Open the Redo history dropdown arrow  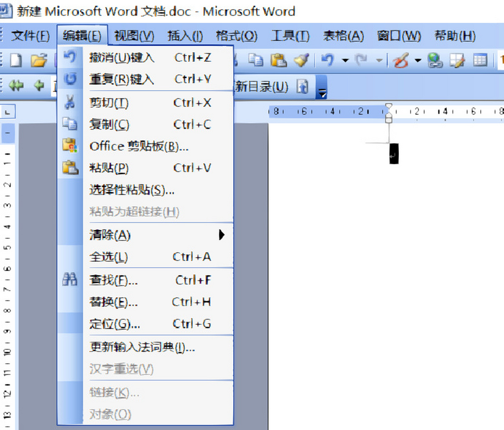(379, 60)
